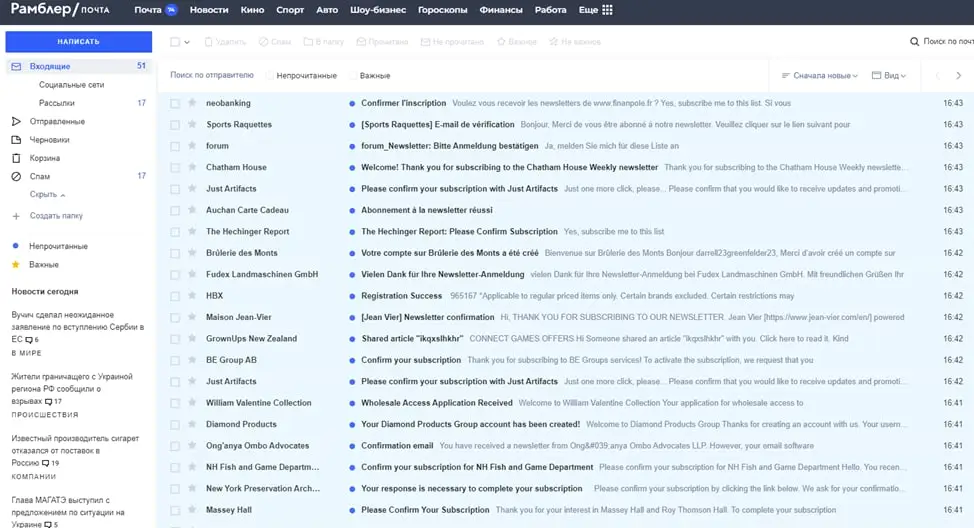
Task: Click the Inbox envelope icon in sidebar
Action: click(x=16, y=66)
